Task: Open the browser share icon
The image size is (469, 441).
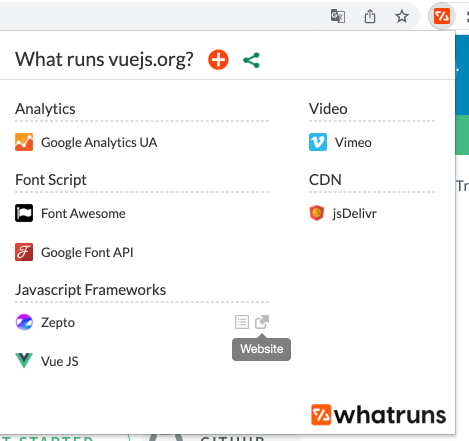Action: pos(370,16)
